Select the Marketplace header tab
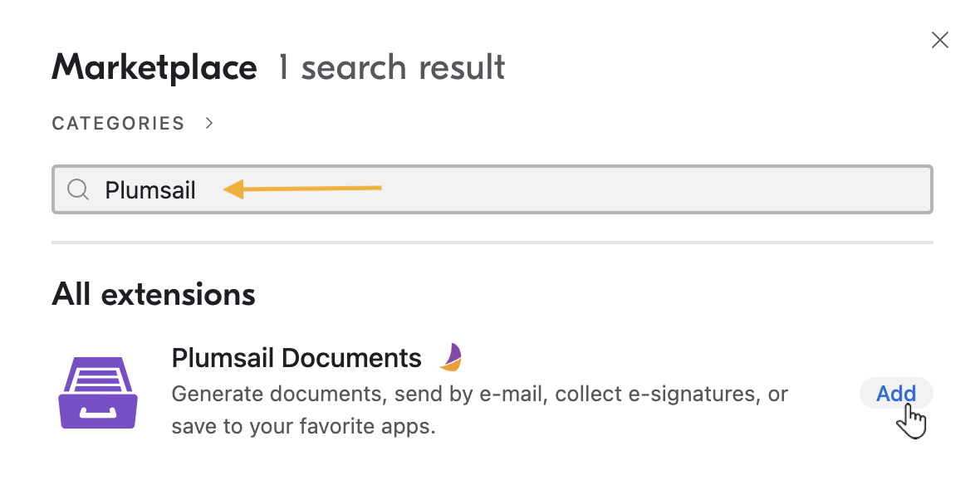 pyautogui.click(x=154, y=66)
